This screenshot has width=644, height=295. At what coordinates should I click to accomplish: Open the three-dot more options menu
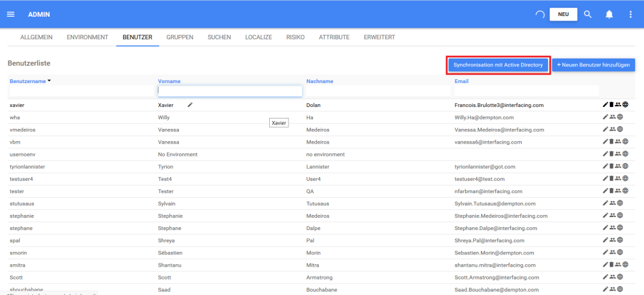[x=630, y=14]
